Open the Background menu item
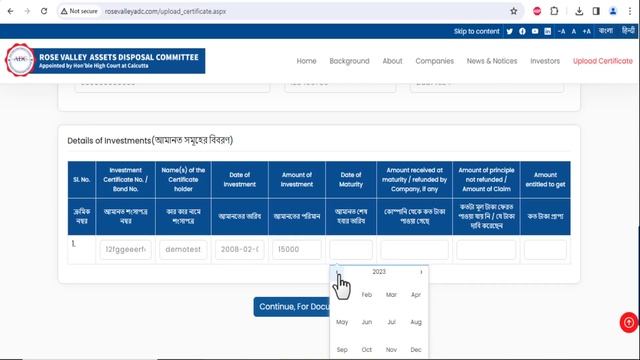The width and height of the screenshot is (640, 360). point(349,61)
